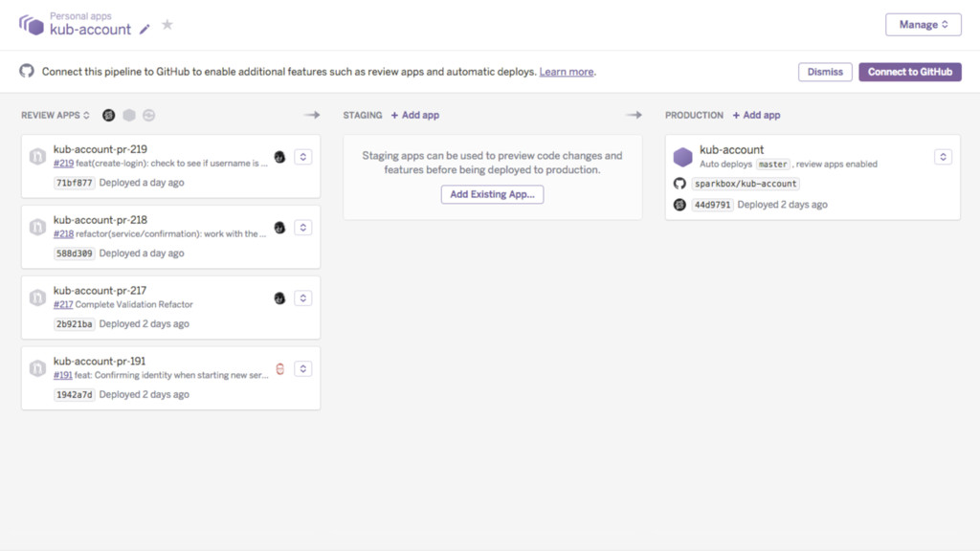Image resolution: width=980 pixels, height=551 pixels.
Task: Click the author avatar on kub-account-pr-219
Action: [279, 157]
